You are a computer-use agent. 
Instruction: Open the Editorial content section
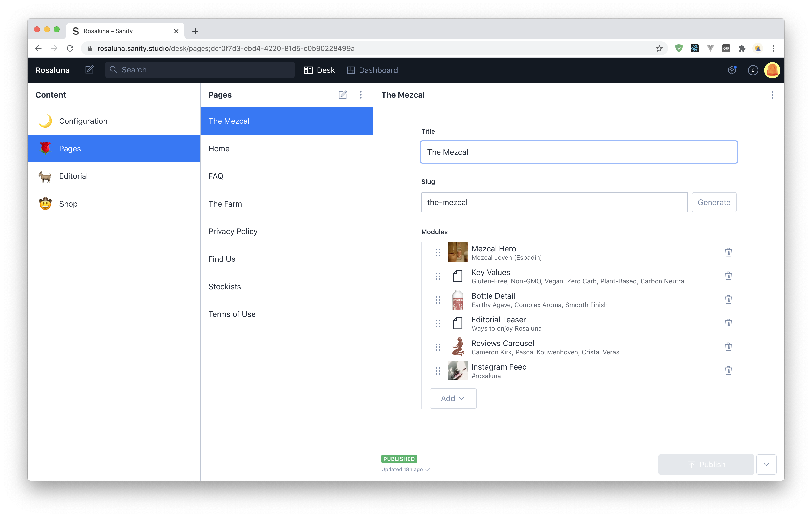(x=73, y=176)
